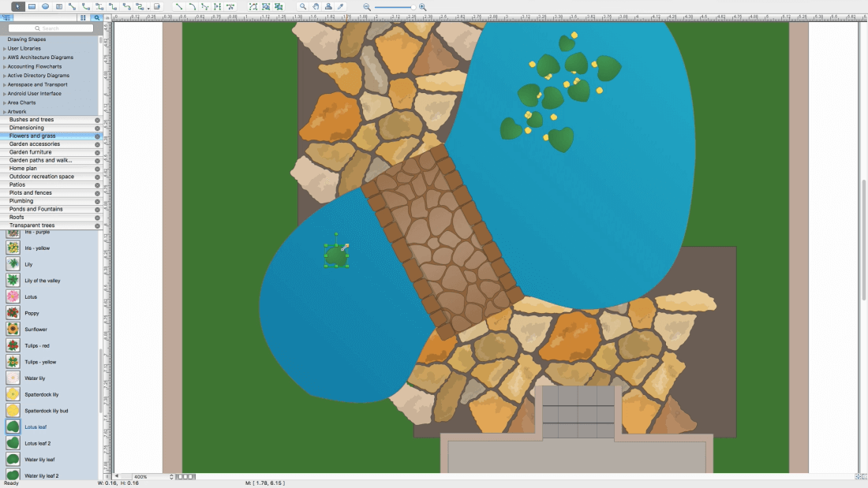The image size is (868, 488).
Task: Select the arc drawing tool
Action: point(192,6)
